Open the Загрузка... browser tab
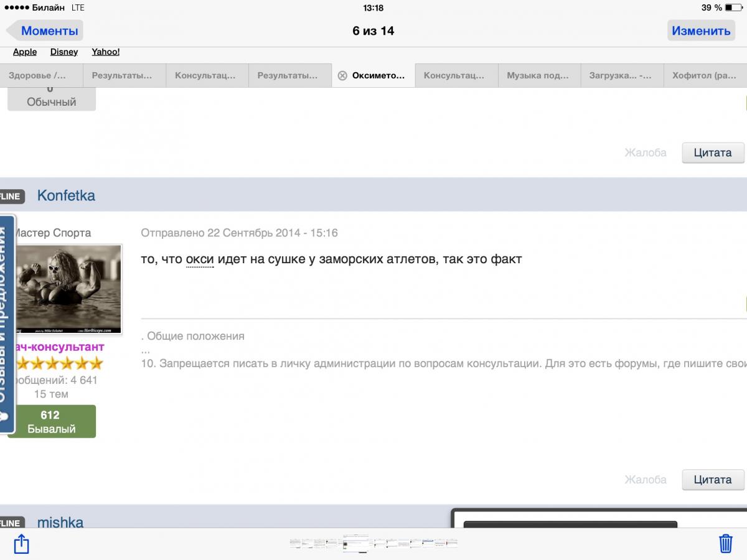 621,76
